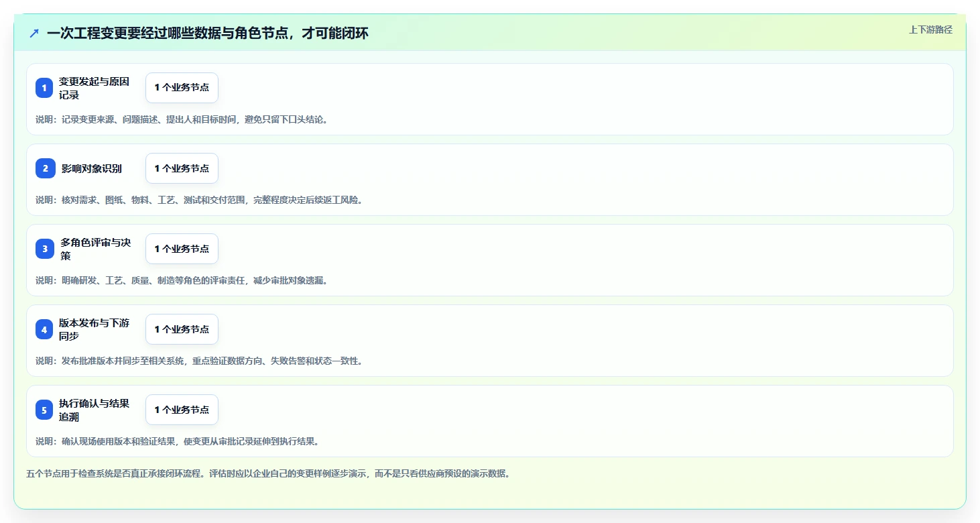Click the arrow icon beside the heading
Image resolution: width=980 pixels, height=523 pixels.
[34, 33]
